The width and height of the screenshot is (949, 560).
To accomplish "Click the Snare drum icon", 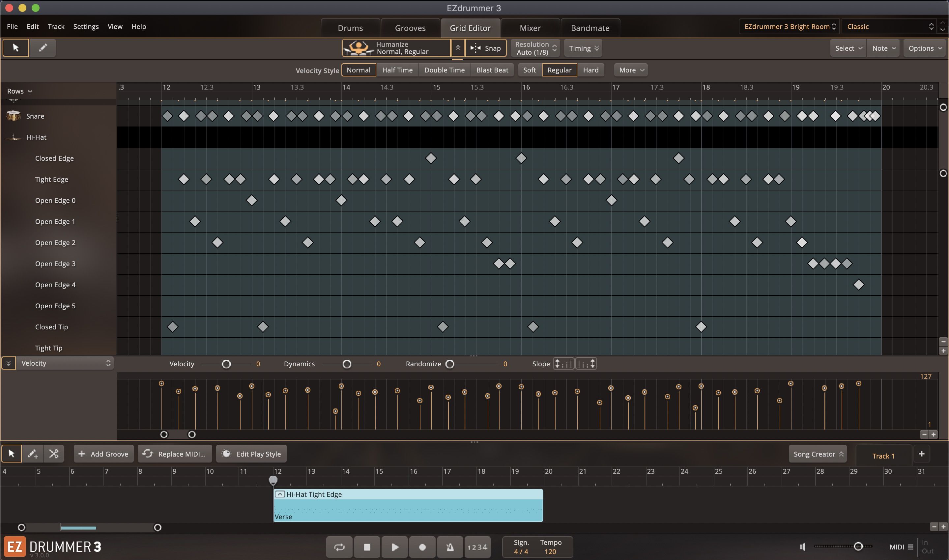I will click(x=13, y=116).
